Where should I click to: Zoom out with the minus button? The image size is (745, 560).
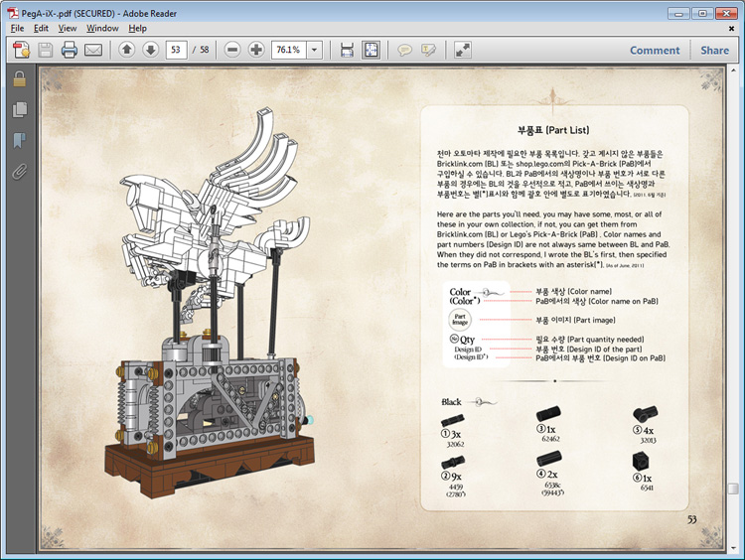(232, 50)
